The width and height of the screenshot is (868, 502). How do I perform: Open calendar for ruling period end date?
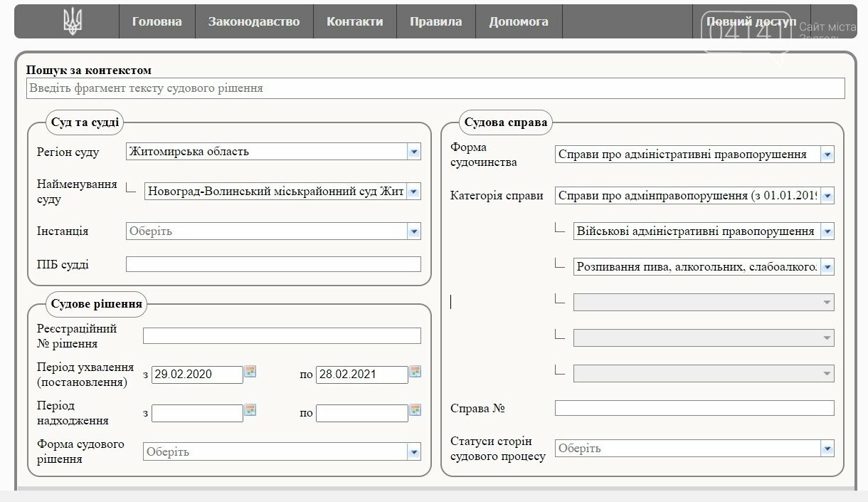point(416,372)
